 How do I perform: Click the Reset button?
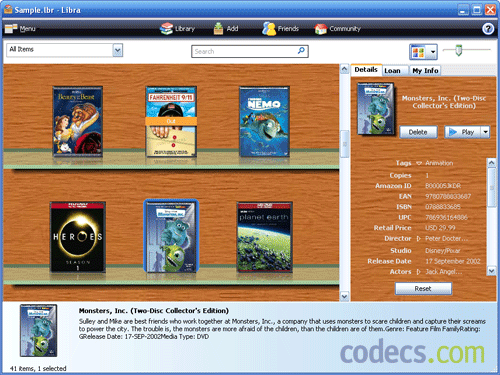423,289
